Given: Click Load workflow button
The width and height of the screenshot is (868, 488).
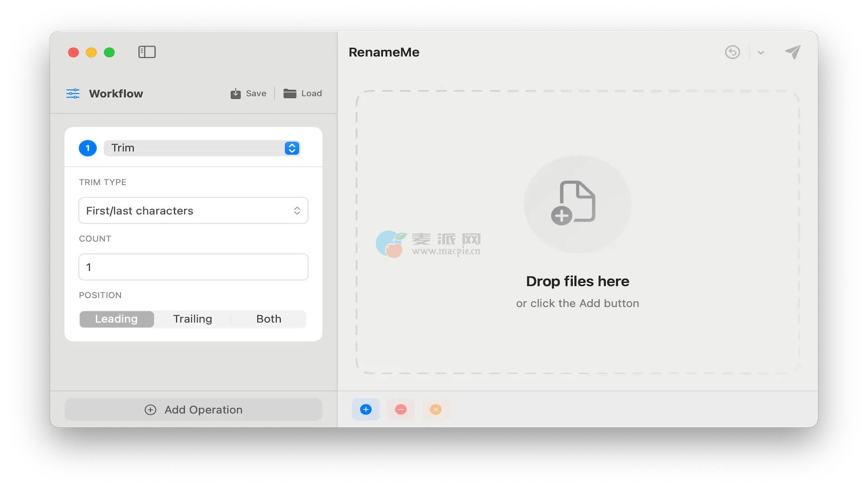Looking at the screenshot, I should (x=302, y=94).
